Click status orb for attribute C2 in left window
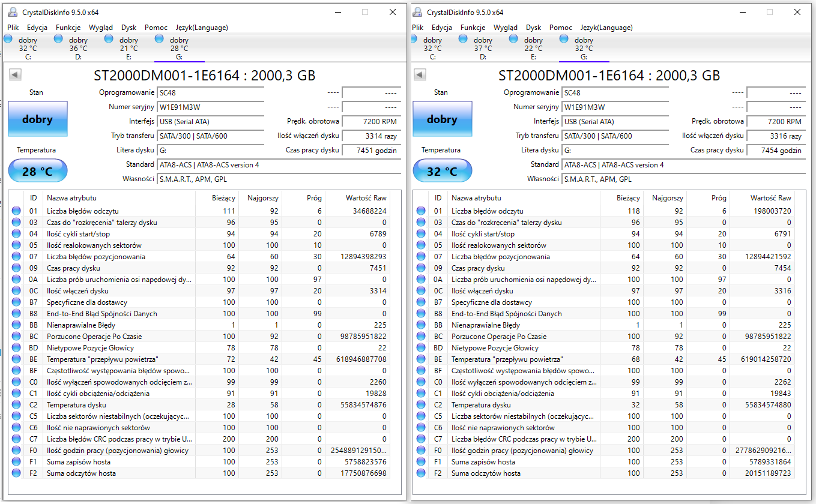The width and height of the screenshot is (816, 504). point(16,405)
